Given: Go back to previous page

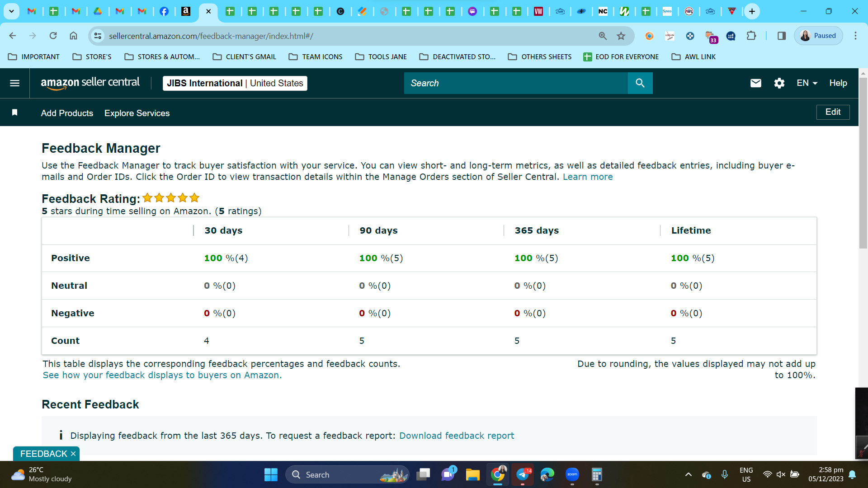Looking at the screenshot, I should (13, 36).
